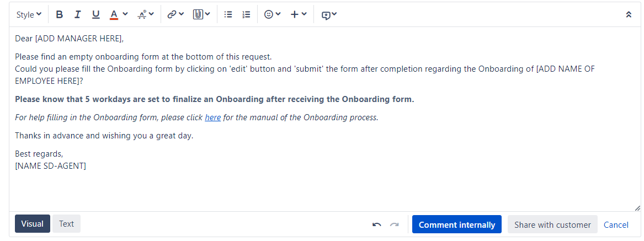Click the Share with customer button
Screen dimensions: 644x241
552,224
